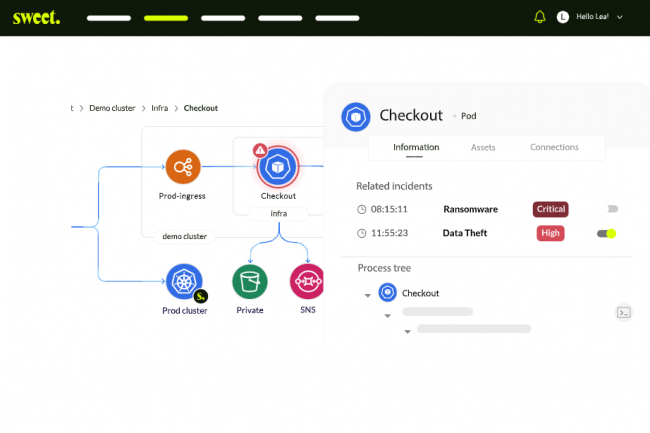650x433 pixels.
Task: Collapse the Checkout process tree node
Action: click(368, 295)
